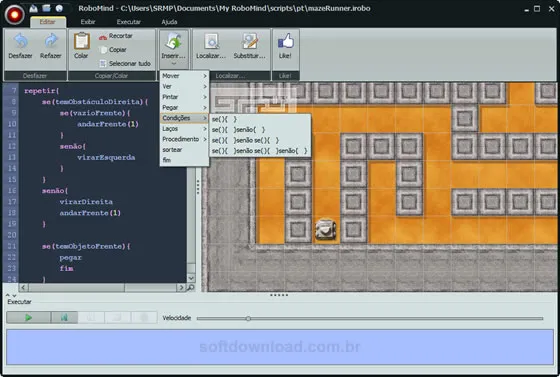Image resolution: width=560 pixels, height=377 pixels.
Task: Insert the fim command from menu
Action: 184,160
